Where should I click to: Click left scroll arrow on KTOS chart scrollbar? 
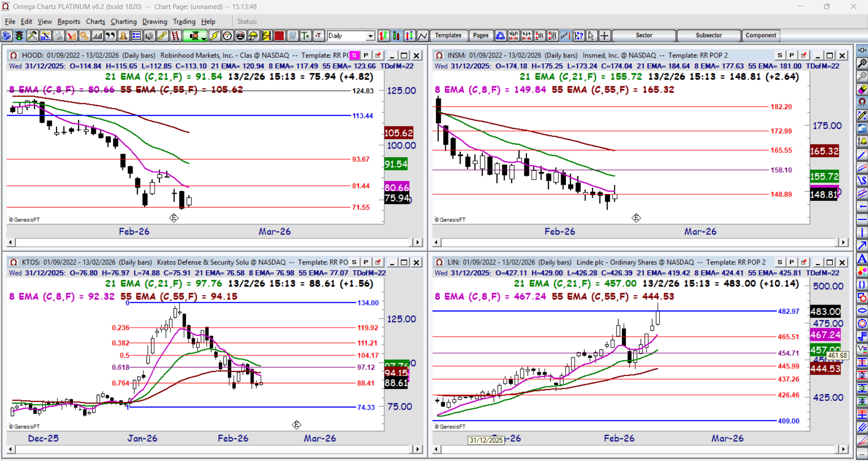click(11, 449)
